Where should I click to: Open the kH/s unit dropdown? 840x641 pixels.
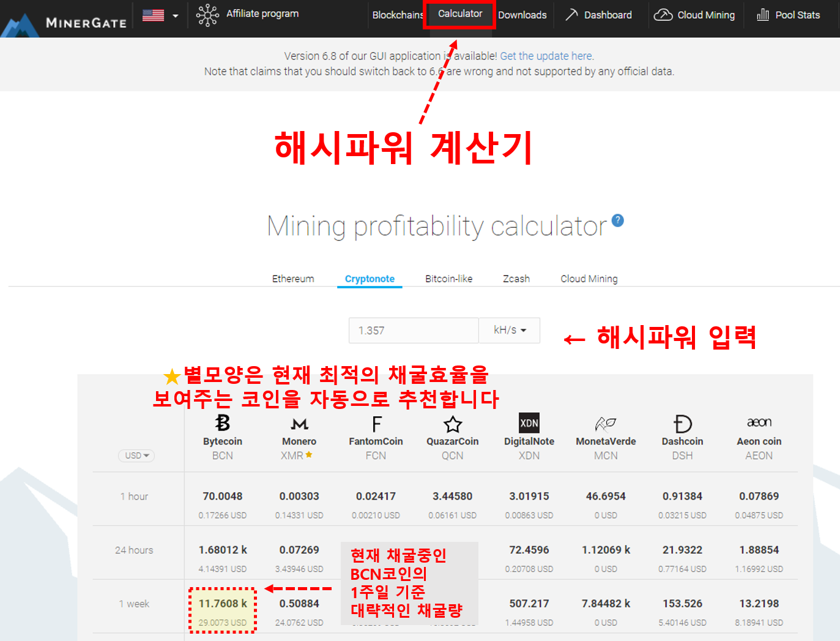pos(510,330)
